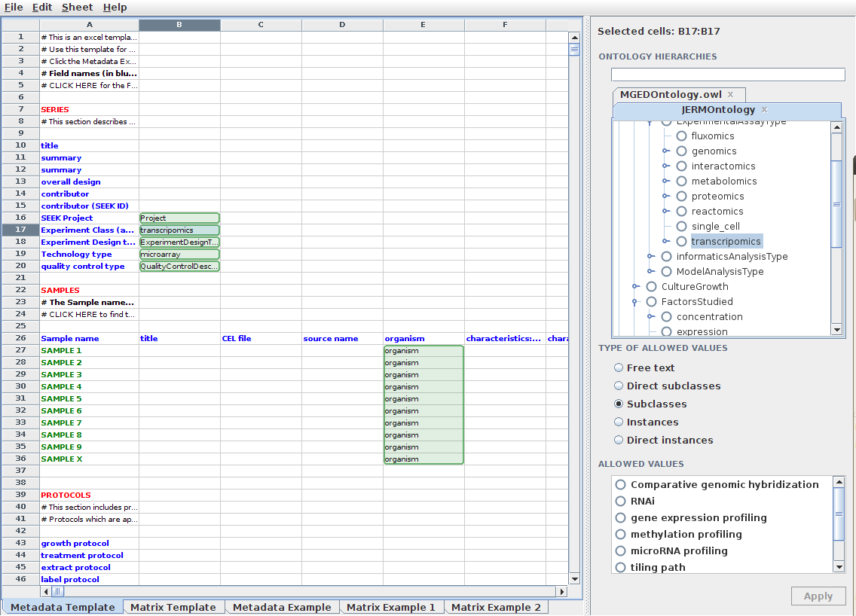Click the Apply button
Viewport: 856px width, 616px height.
(x=818, y=596)
